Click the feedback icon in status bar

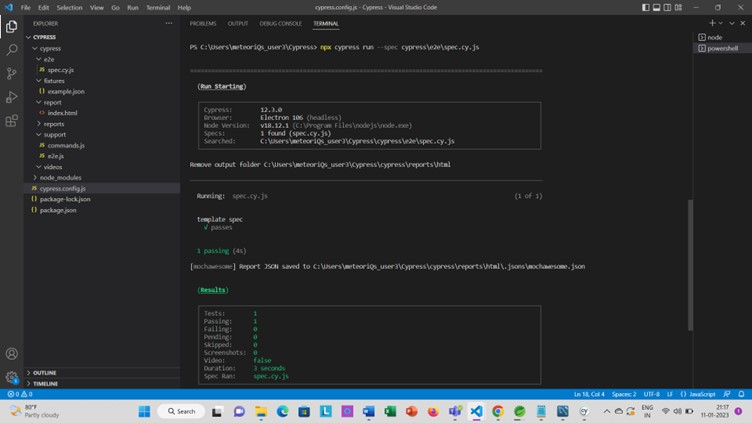pyautogui.click(x=727, y=394)
